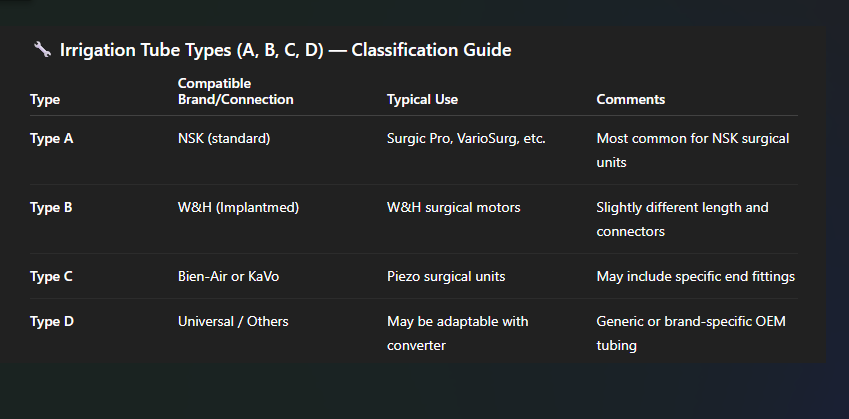Viewport: 849px width, 419px height.
Task: Select the Type A row label
Action: (x=51, y=139)
